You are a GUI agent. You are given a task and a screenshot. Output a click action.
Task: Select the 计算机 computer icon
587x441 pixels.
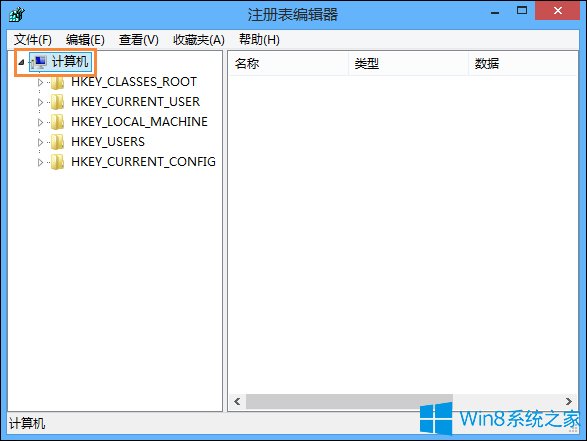tap(39, 62)
